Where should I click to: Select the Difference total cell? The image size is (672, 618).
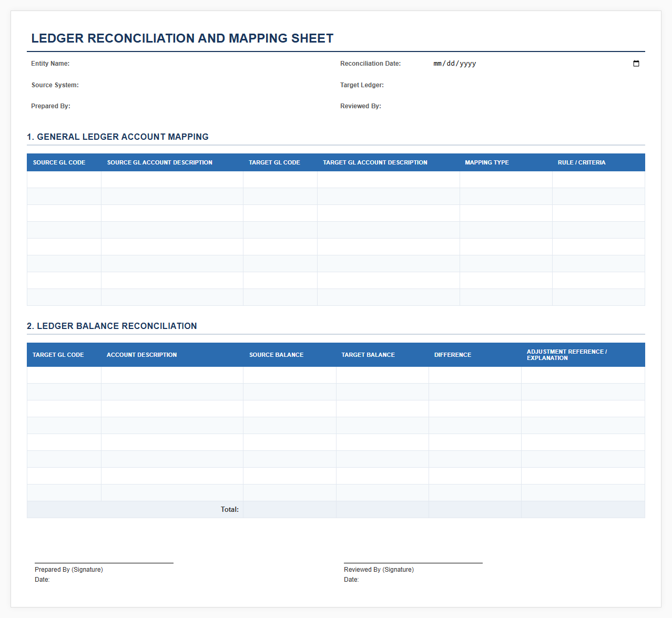[475, 510]
